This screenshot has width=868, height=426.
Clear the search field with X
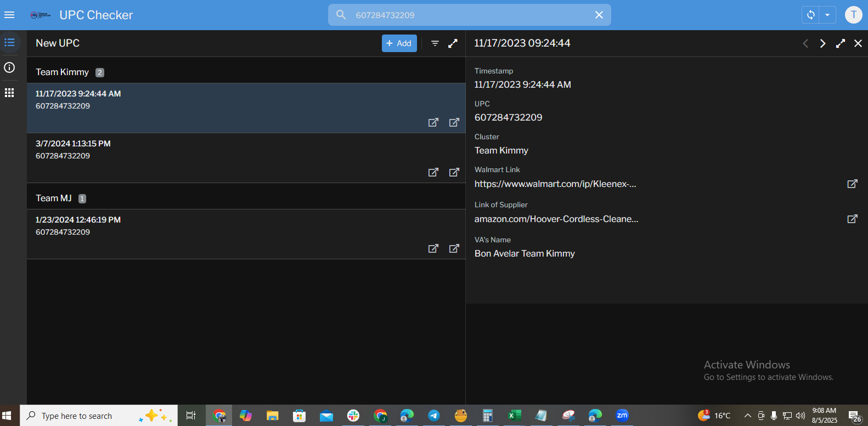(599, 15)
